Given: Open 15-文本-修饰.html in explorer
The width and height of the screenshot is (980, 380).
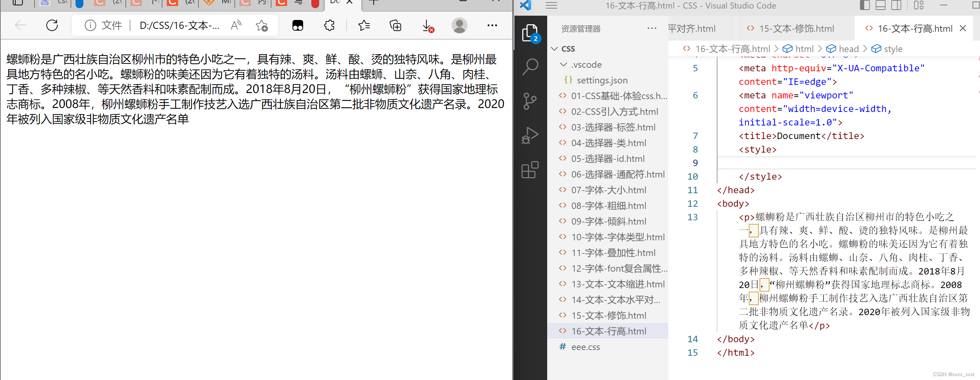Looking at the screenshot, I should click(x=607, y=315).
